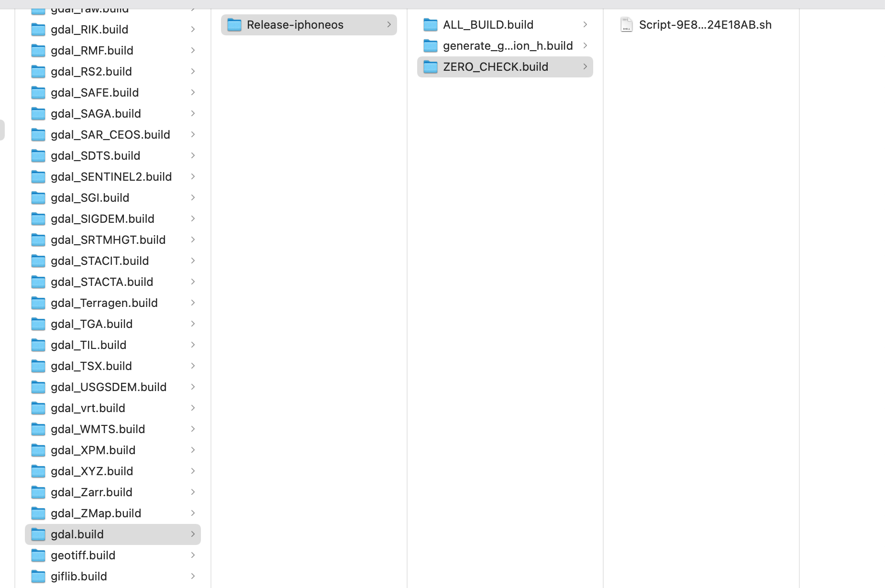Click the gdal_STACIT.build label text
885x588 pixels.
(100, 261)
